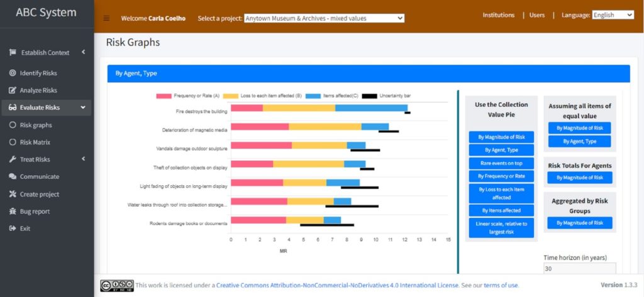The height and width of the screenshot is (297, 644).
Task: Open the Select a project dropdown
Action: [324, 18]
